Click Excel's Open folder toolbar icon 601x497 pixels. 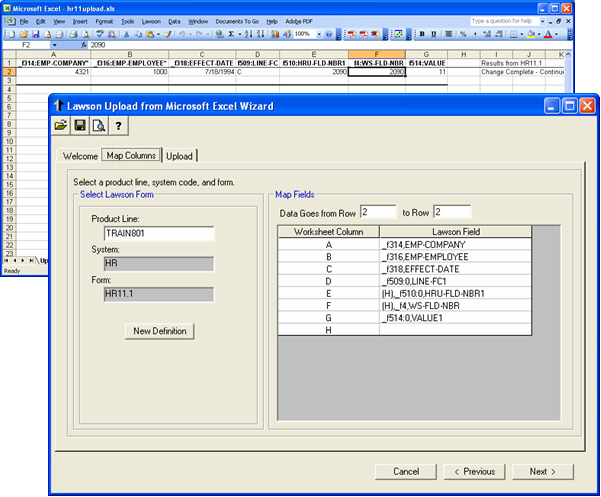click(x=24, y=34)
